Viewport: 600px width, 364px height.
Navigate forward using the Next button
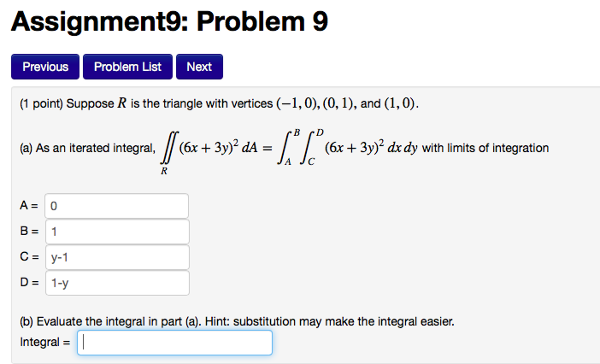[199, 67]
